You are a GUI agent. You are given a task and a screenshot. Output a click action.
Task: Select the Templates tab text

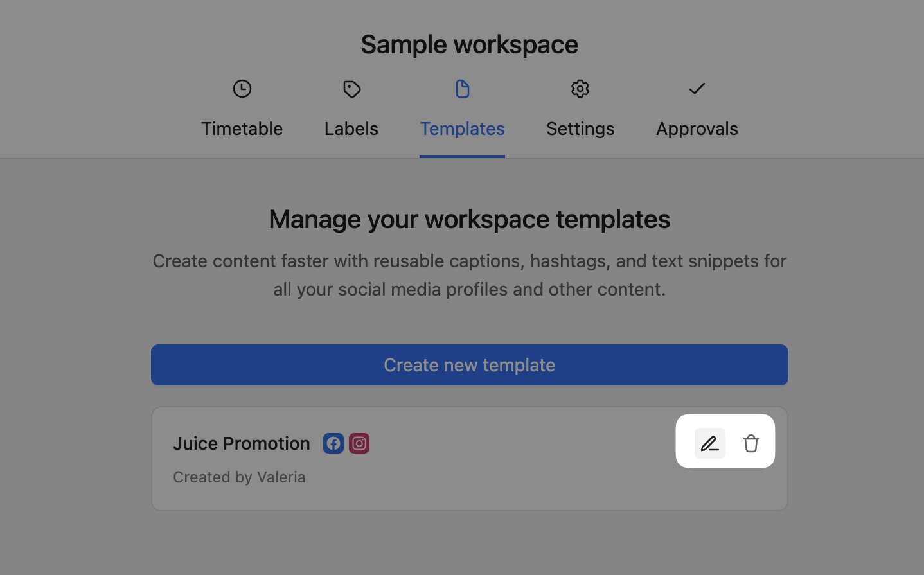point(462,128)
